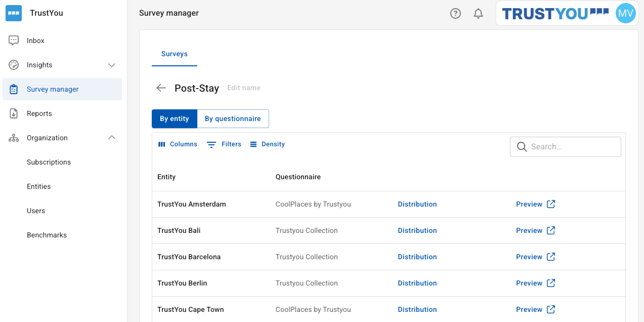The image size is (644, 322).
Task: Open Distribution for TrustYou Bali
Action: pyautogui.click(x=417, y=230)
